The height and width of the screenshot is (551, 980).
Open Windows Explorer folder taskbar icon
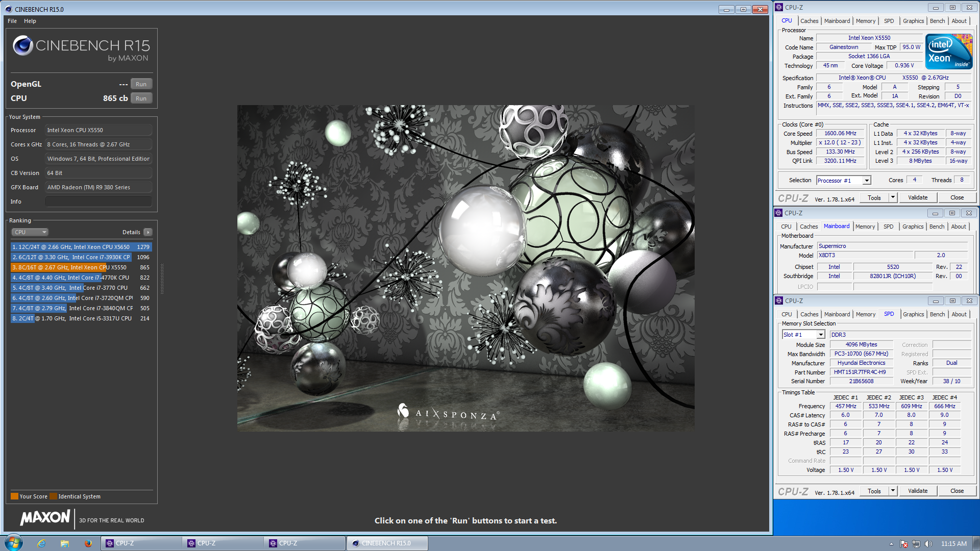64,543
